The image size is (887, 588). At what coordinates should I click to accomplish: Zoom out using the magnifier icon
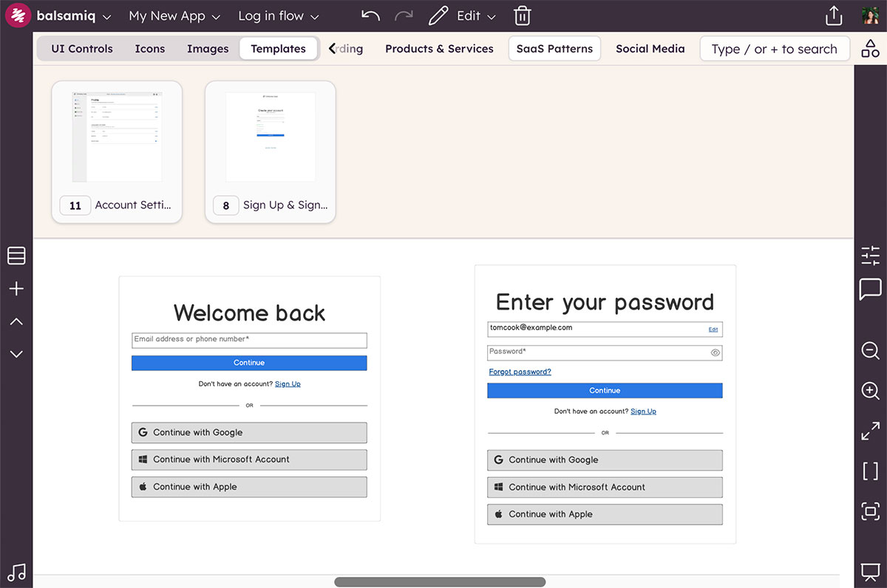pyautogui.click(x=869, y=350)
